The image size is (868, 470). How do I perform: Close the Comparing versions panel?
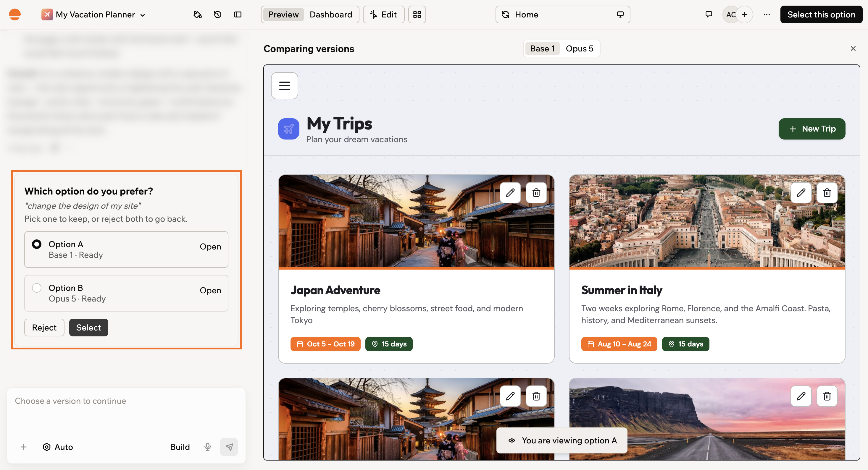coord(853,48)
